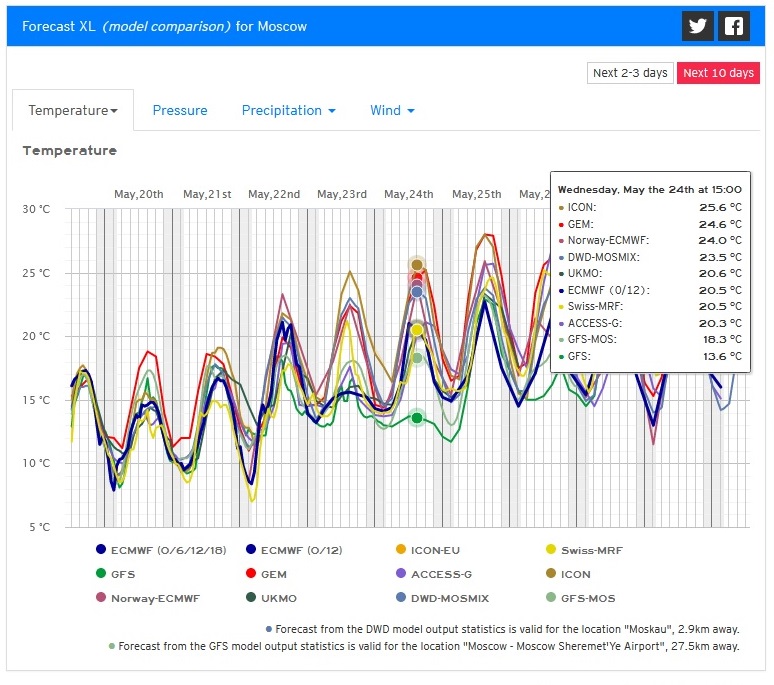Click the May,25th date label

tap(477, 194)
